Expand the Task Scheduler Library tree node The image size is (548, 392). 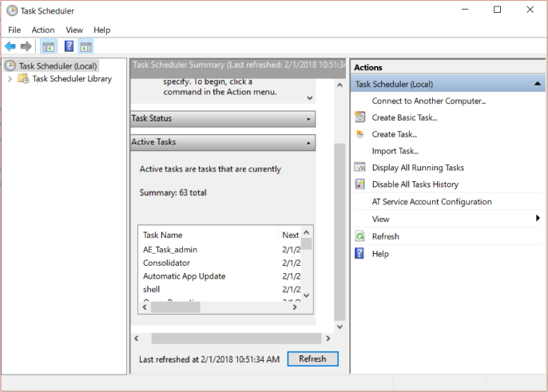click(10, 79)
